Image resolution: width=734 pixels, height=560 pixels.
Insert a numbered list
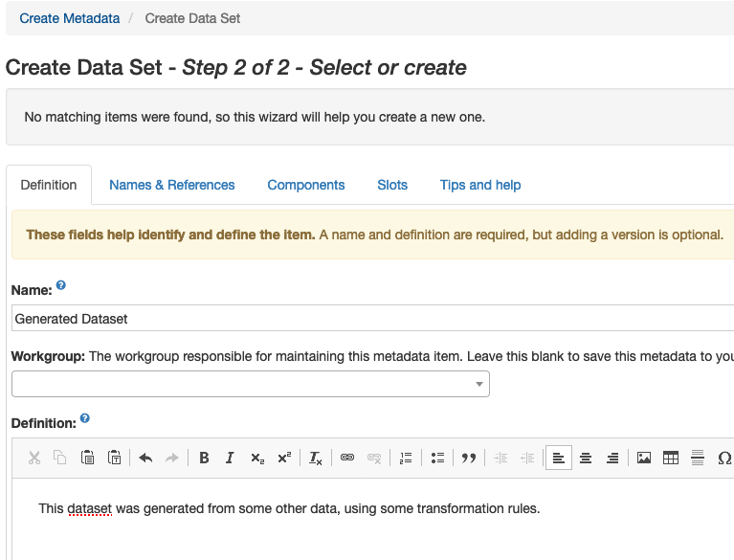coord(406,459)
